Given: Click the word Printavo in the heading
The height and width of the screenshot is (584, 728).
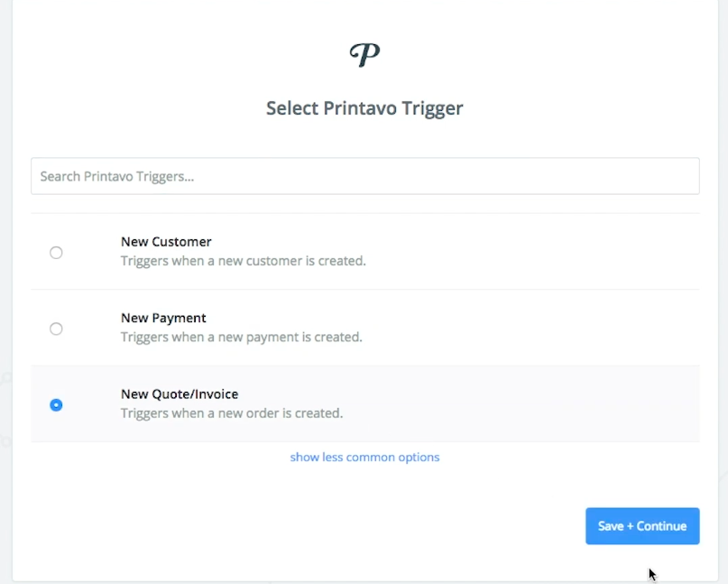Looking at the screenshot, I should pyautogui.click(x=360, y=108).
